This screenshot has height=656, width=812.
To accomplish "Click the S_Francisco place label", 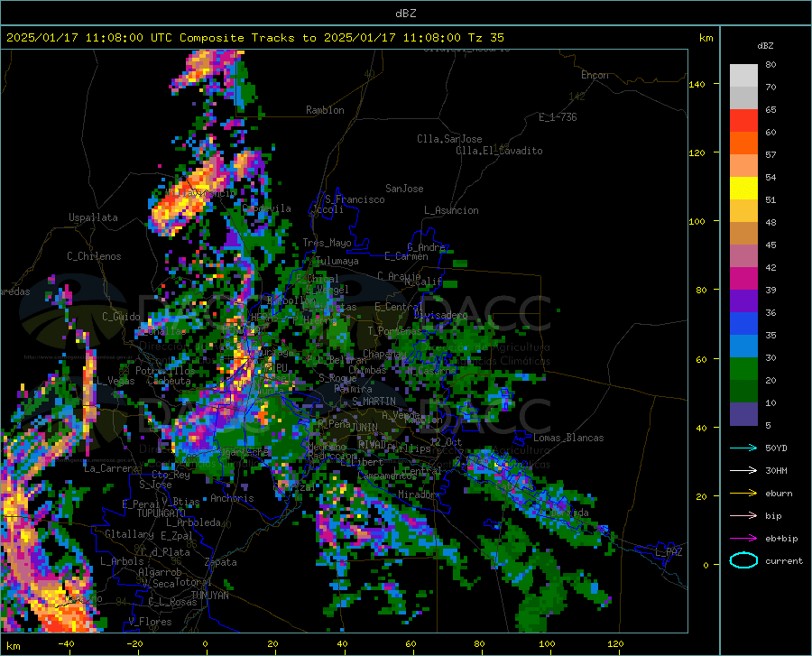I will [355, 199].
